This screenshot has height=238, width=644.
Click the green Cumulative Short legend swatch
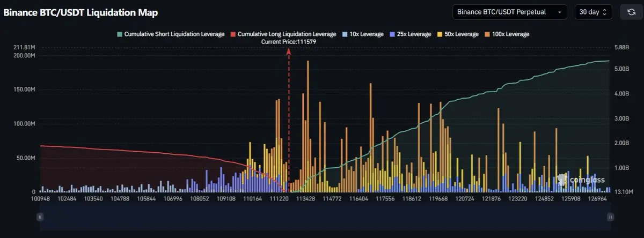pos(119,34)
